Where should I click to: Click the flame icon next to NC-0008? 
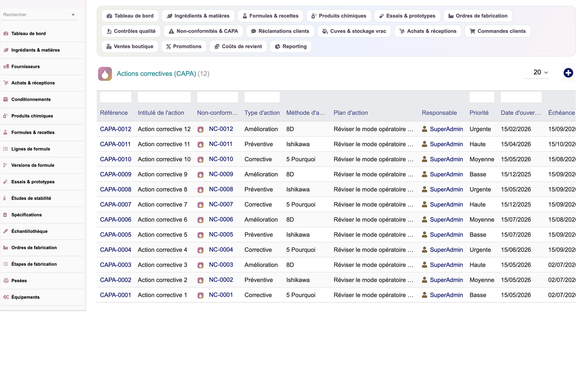201,190
